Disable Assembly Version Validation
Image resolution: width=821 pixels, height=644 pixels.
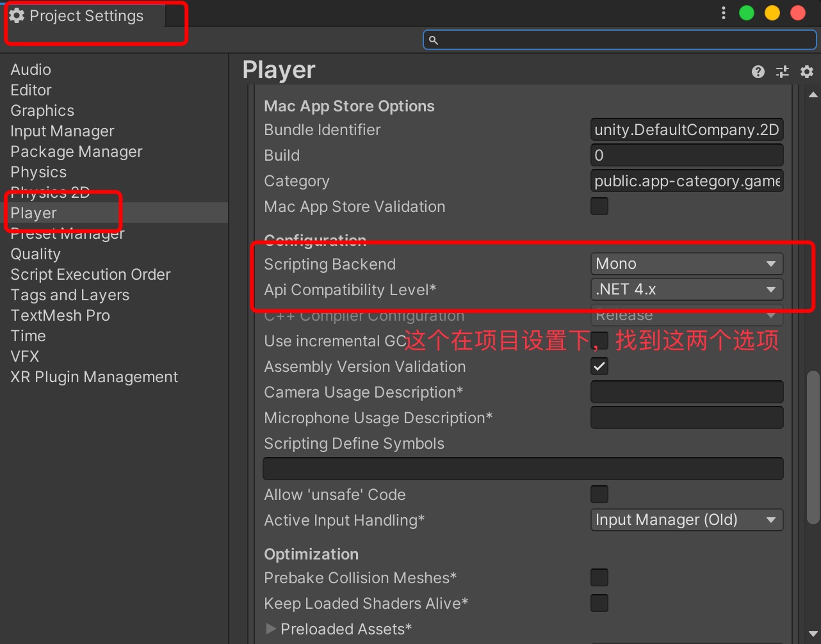tap(599, 366)
